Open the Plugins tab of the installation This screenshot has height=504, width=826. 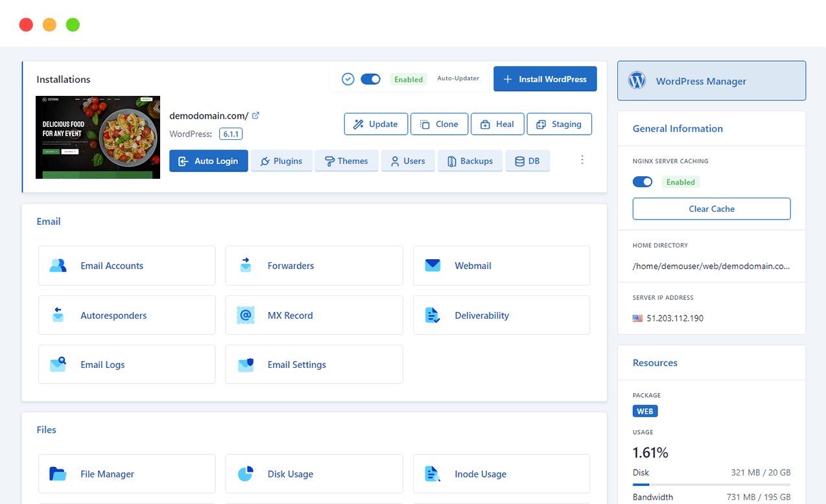281,161
